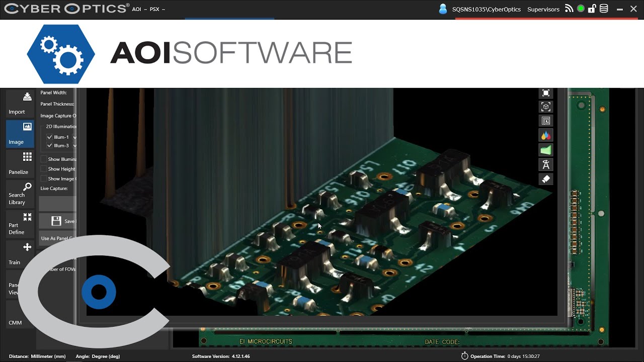Click the network signal status icon
644x362 pixels.
tap(569, 9)
